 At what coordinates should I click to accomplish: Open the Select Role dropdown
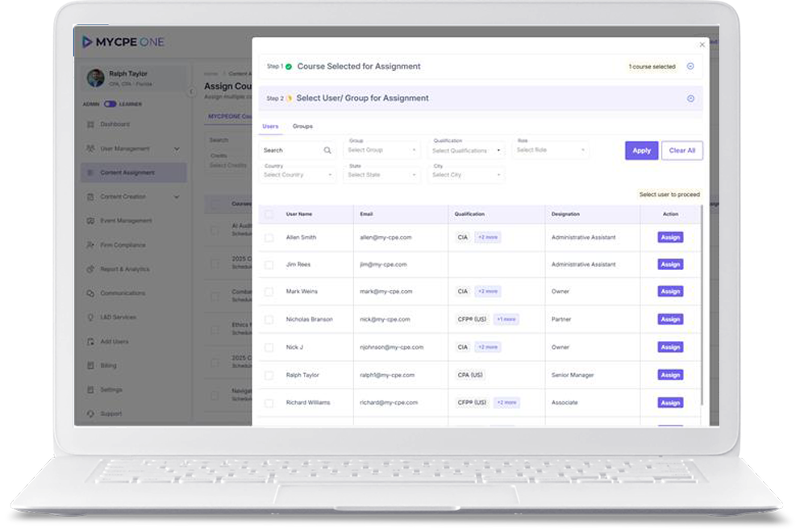[x=551, y=150]
